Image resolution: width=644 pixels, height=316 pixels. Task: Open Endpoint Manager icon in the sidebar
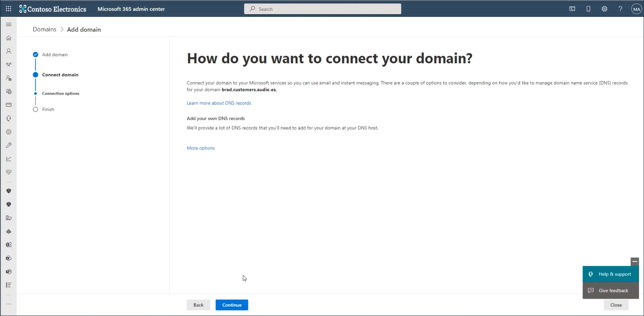8,218
